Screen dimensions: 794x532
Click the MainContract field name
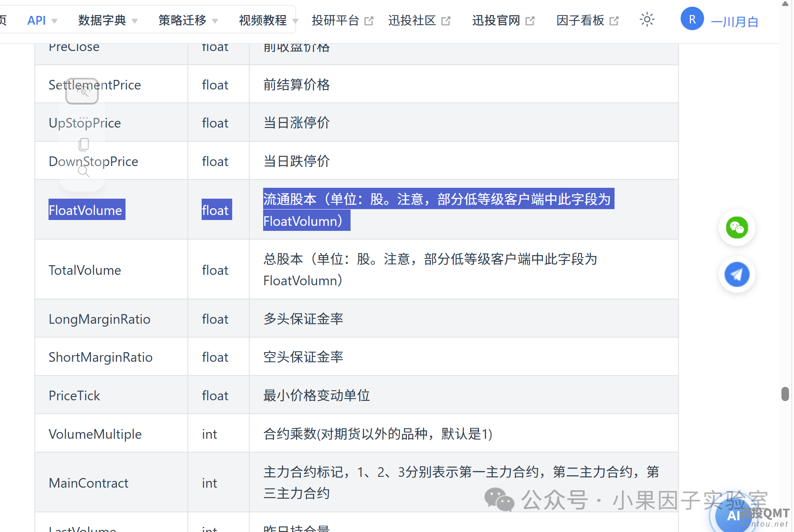tap(88, 483)
